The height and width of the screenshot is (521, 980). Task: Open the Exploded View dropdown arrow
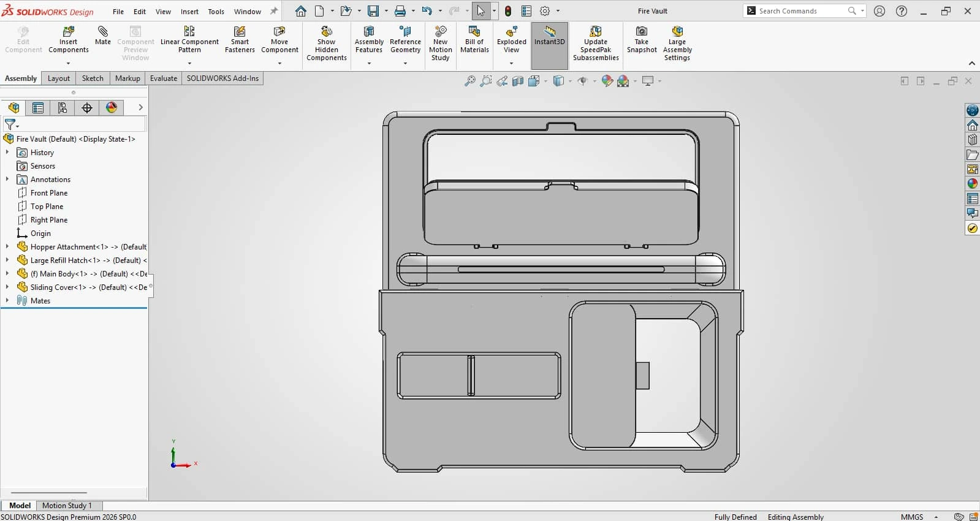pos(511,63)
